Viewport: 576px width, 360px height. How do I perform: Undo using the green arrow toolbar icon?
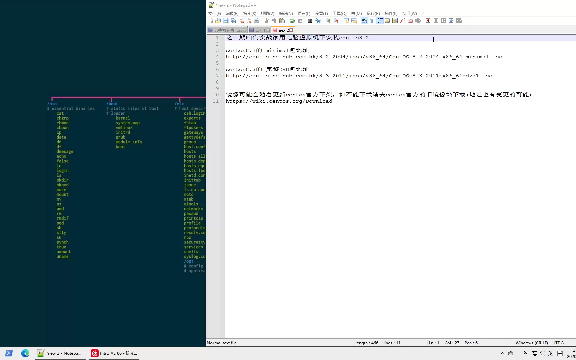point(292,21)
